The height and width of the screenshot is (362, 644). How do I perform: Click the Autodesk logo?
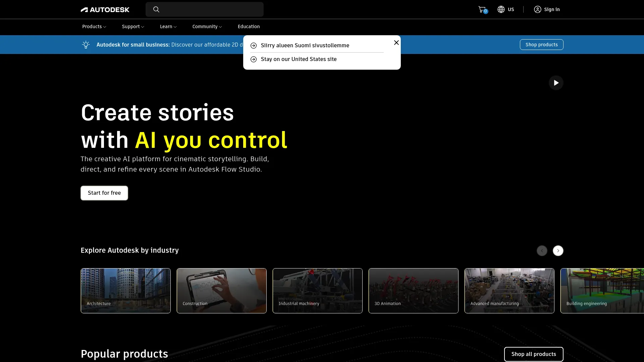tap(105, 10)
